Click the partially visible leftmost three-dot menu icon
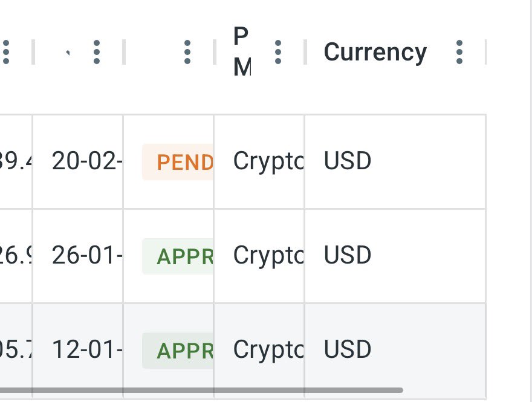This screenshot has height=402, width=532. [x=6, y=53]
